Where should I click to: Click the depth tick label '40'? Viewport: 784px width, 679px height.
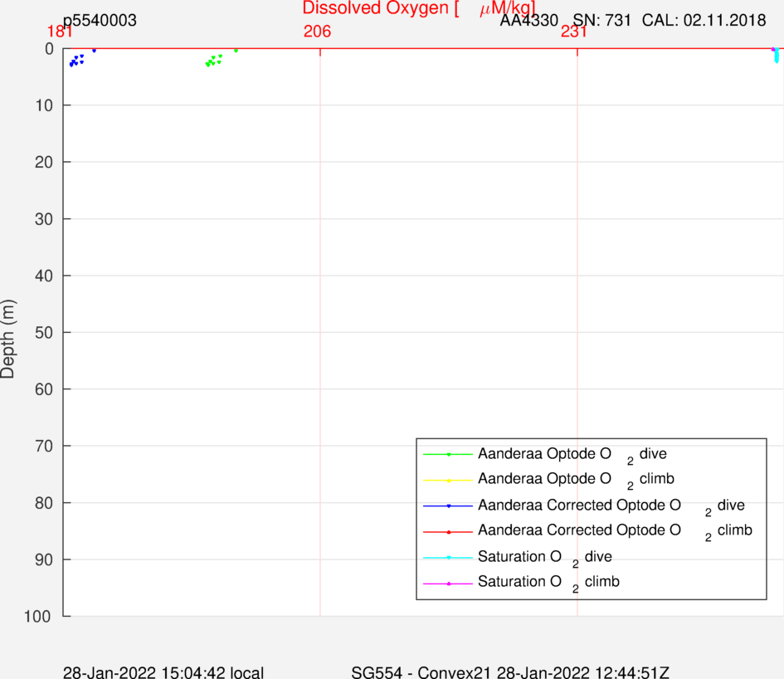tap(44, 276)
